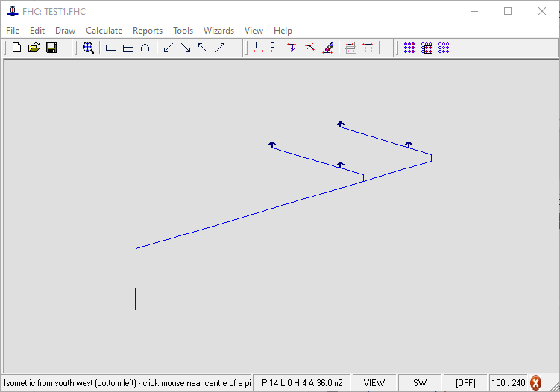Click the New file icon
The width and height of the screenshot is (560, 392).
tap(16, 48)
